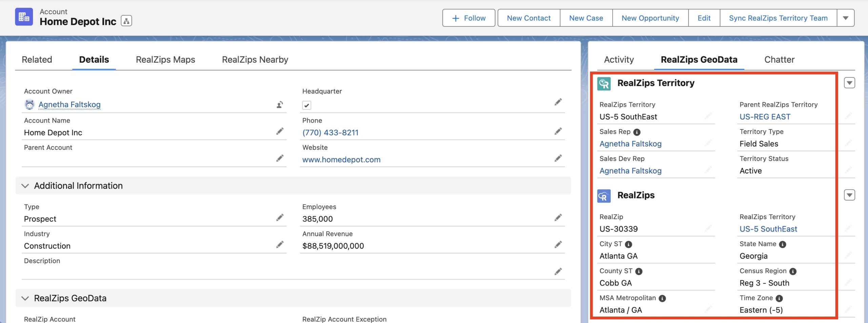Select the Details tab
The image size is (868, 323).
(94, 60)
